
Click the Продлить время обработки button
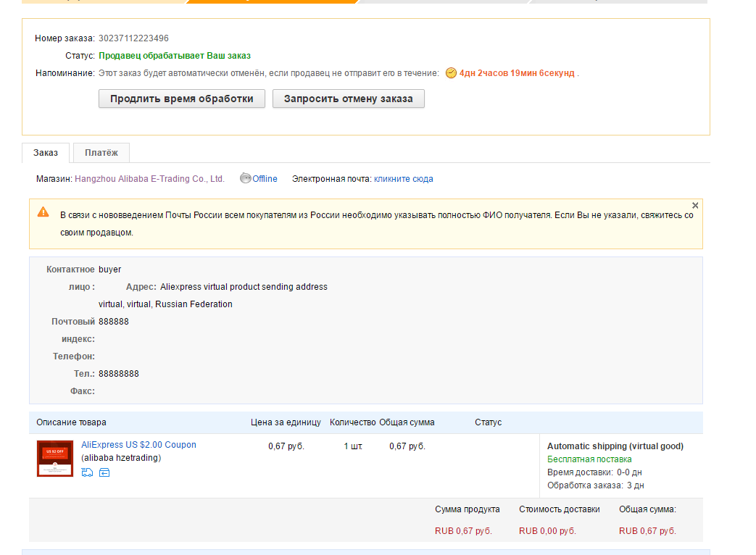(182, 99)
